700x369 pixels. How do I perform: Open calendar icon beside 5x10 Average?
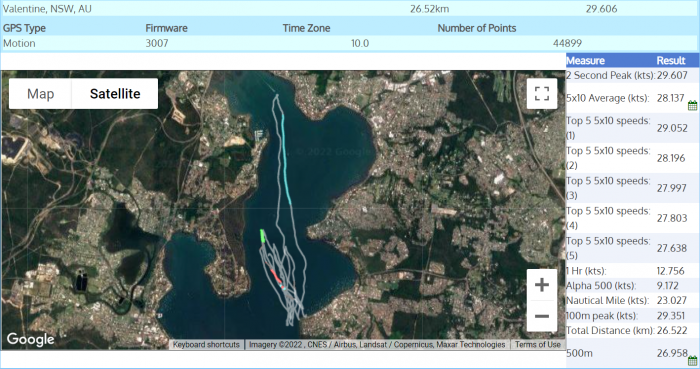pyautogui.click(x=692, y=105)
